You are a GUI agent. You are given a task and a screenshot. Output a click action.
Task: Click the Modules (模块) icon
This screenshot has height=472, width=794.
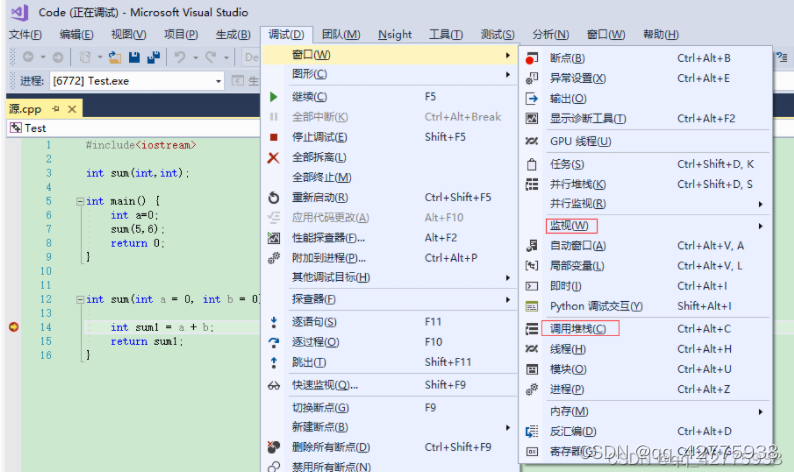[531, 370]
